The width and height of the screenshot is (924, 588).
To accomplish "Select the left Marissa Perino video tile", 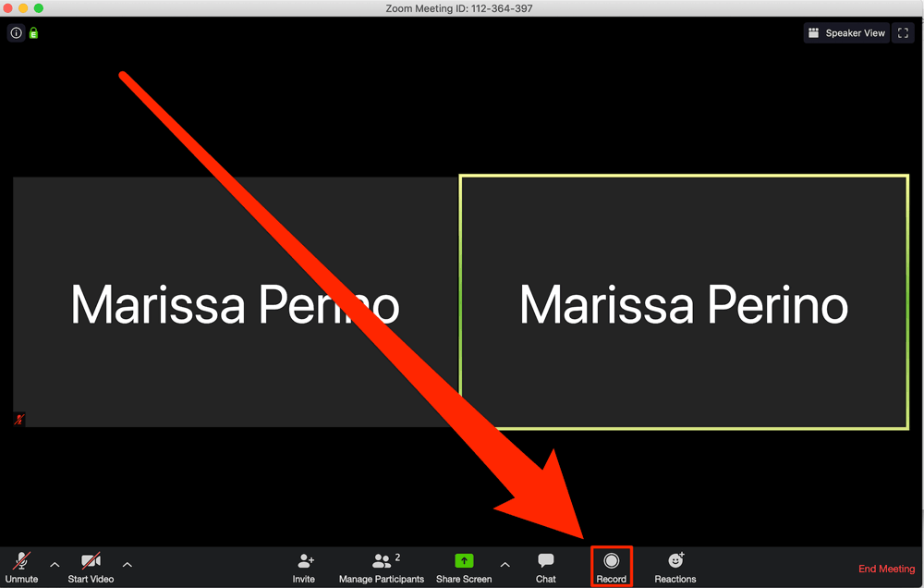I will (235, 302).
